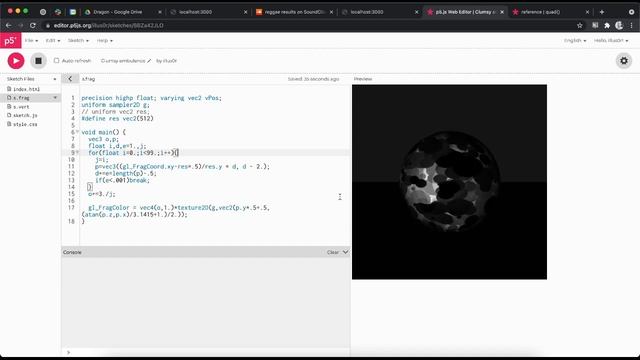This screenshot has height=360, width=640.
Task: Enable the Auto refresh checkbox
Action: click(56, 60)
